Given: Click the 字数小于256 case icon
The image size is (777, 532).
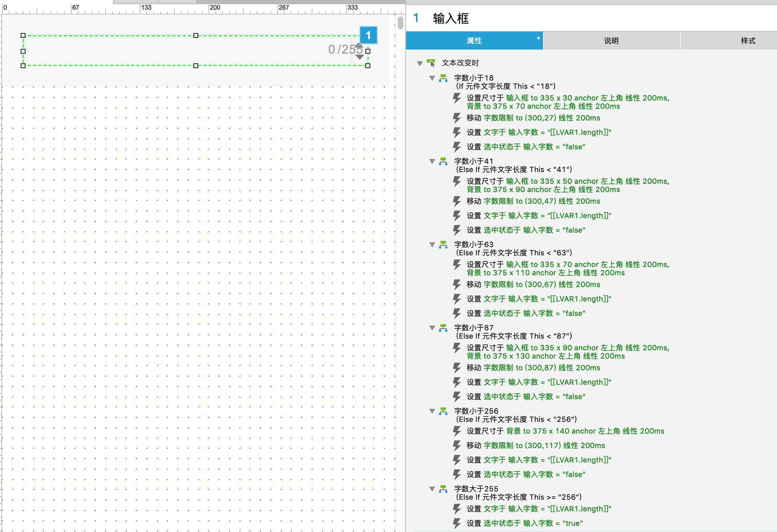Looking at the screenshot, I should point(443,411).
